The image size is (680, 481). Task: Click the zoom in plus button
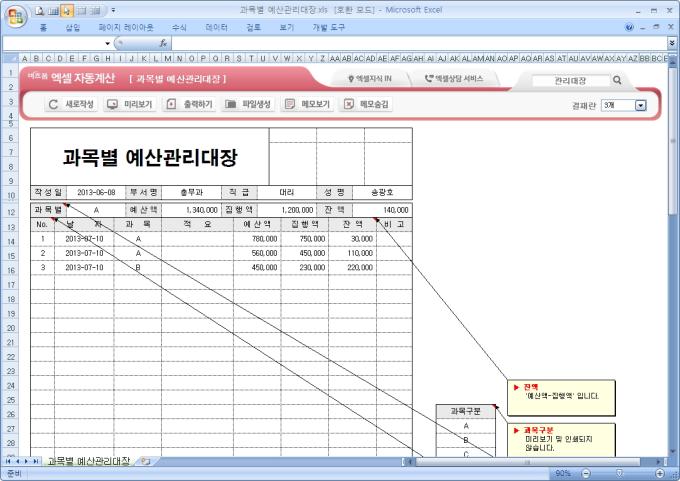click(x=660, y=473)
